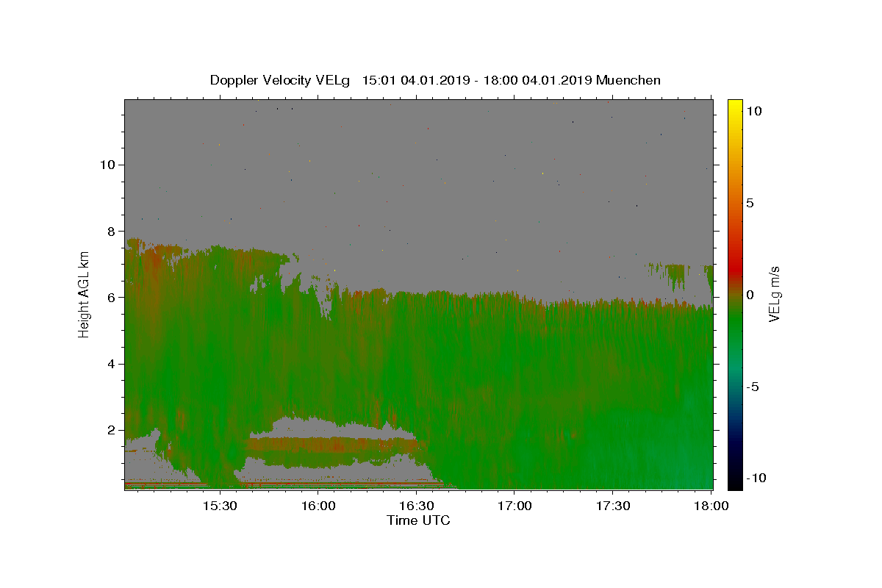Click the height axis label 4
The image size is (882, 588).
click(x=112, y=364)
